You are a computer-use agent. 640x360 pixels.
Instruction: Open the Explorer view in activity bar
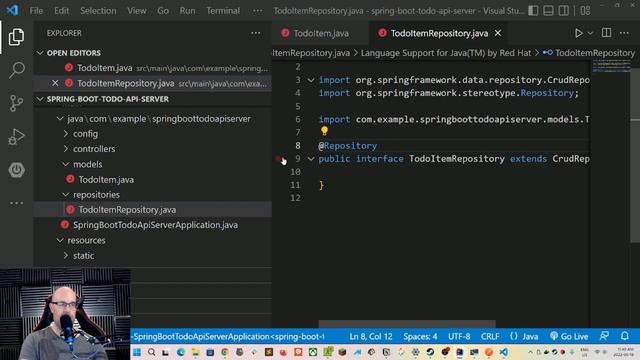[16, 37]
